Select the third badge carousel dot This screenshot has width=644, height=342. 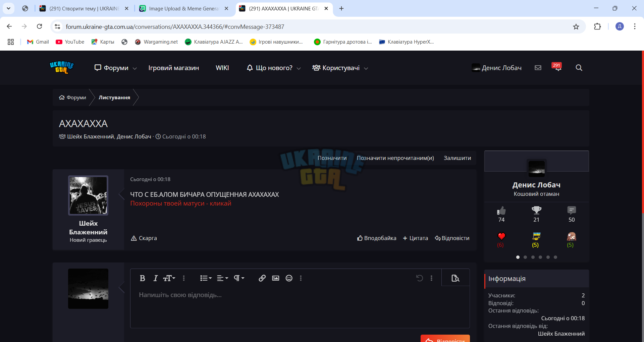(533, 257)
